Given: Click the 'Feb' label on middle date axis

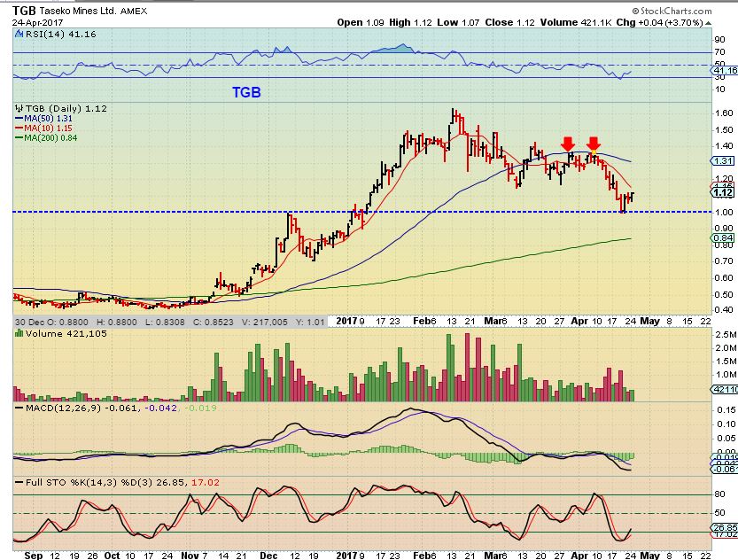Looking at the screenshot, I should coord(422,321).
